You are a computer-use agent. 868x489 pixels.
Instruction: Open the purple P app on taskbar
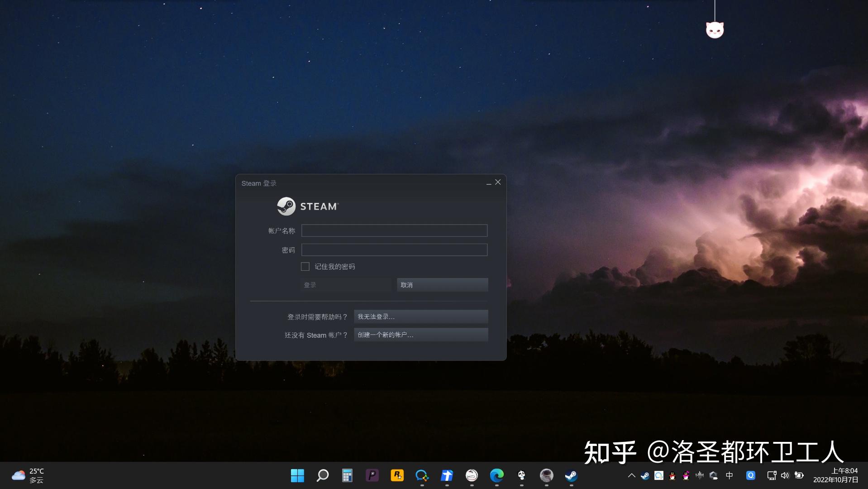tap(372, 475)
